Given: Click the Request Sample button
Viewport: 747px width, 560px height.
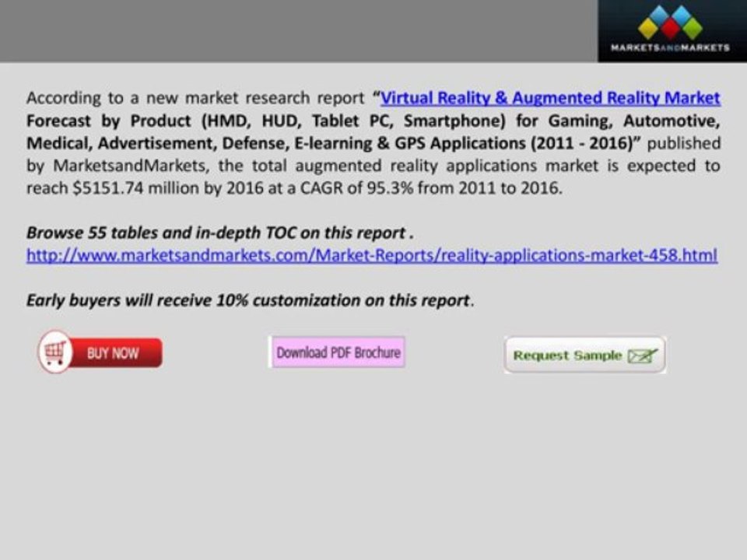Looking at the screenshot, I should 585,355.
